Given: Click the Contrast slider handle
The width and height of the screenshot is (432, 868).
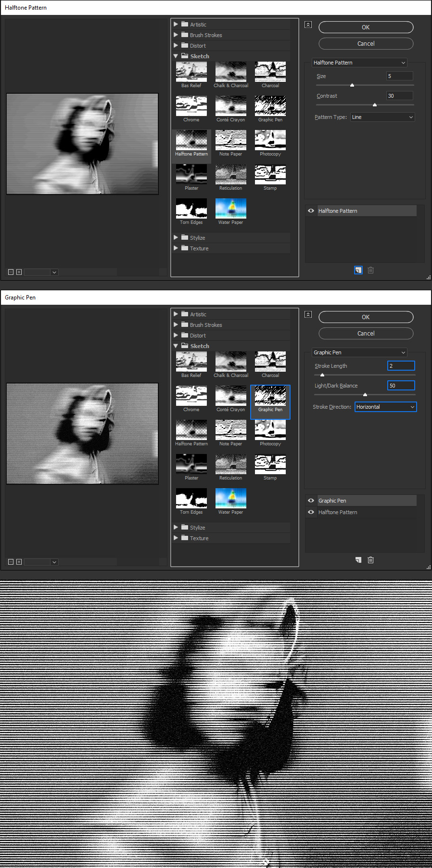Looking at the screenshot, I should tap(375, 104).
